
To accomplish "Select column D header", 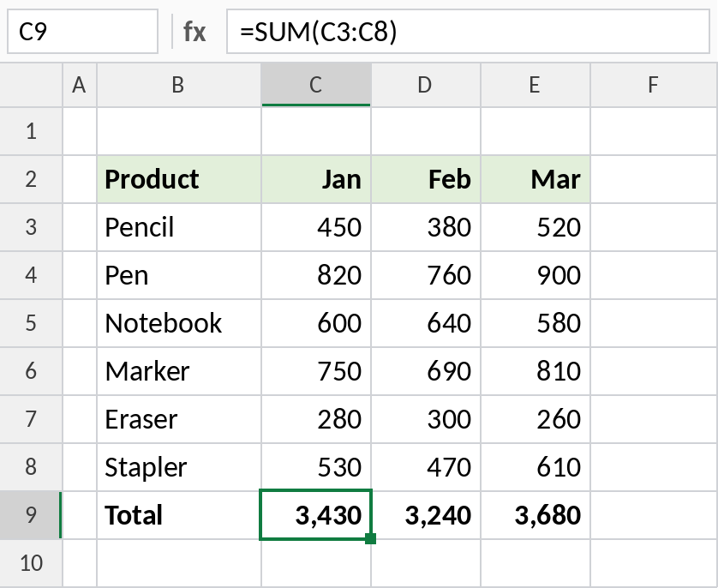I will point(426,85).
